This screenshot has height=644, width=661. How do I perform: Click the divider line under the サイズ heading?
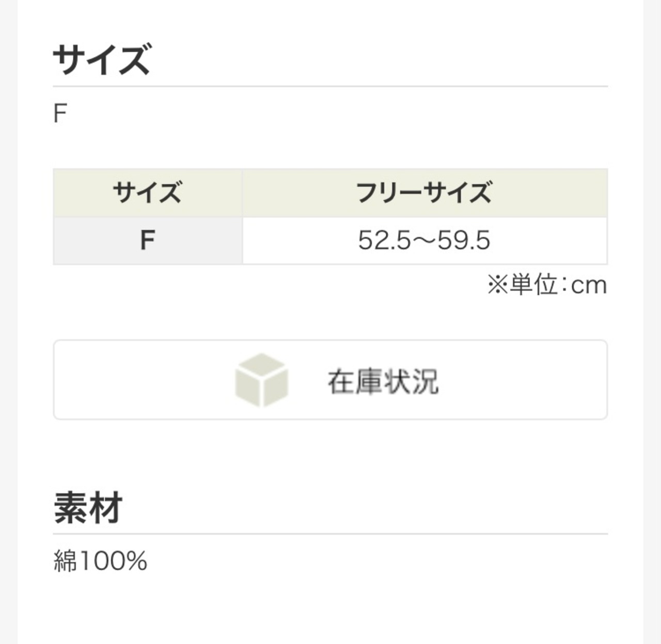pos(330,86)
